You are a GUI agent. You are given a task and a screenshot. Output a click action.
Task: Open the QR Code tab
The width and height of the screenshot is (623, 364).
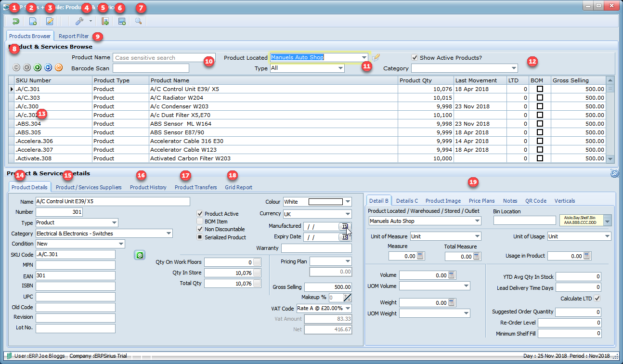click(x=536, y=201)
